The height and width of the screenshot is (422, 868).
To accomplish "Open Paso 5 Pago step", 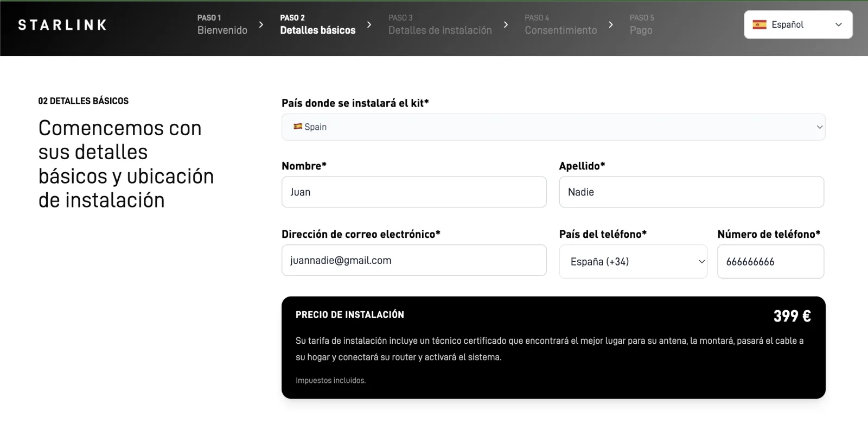I will coord(642,24).
